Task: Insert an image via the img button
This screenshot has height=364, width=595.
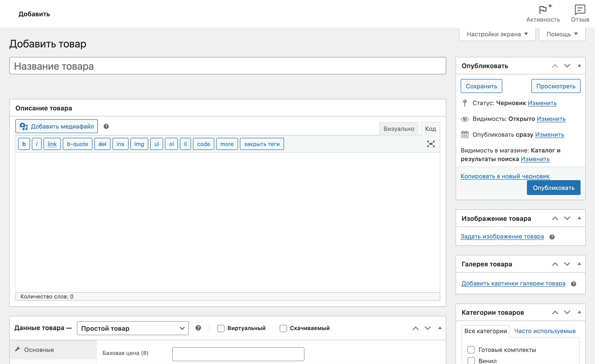Action: 139,144
